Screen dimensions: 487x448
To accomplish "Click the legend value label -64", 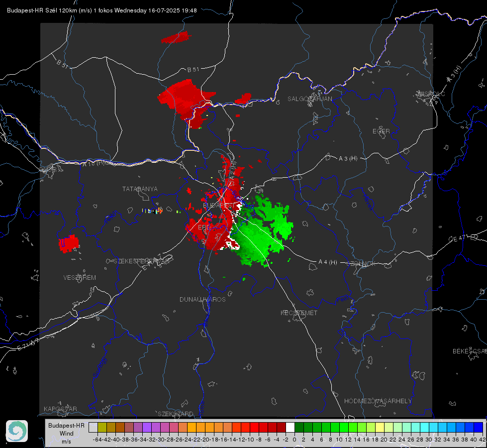I will [97, 440].
